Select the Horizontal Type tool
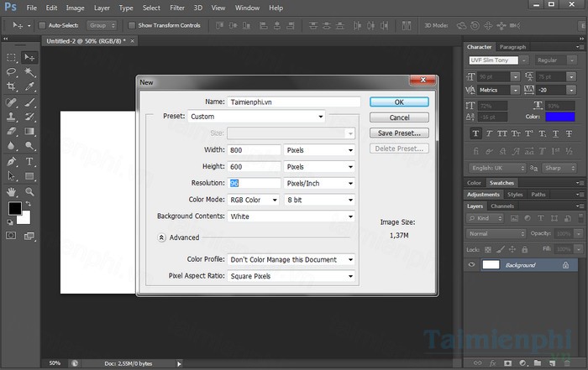 pyautogui.click(x=29, y=162)
